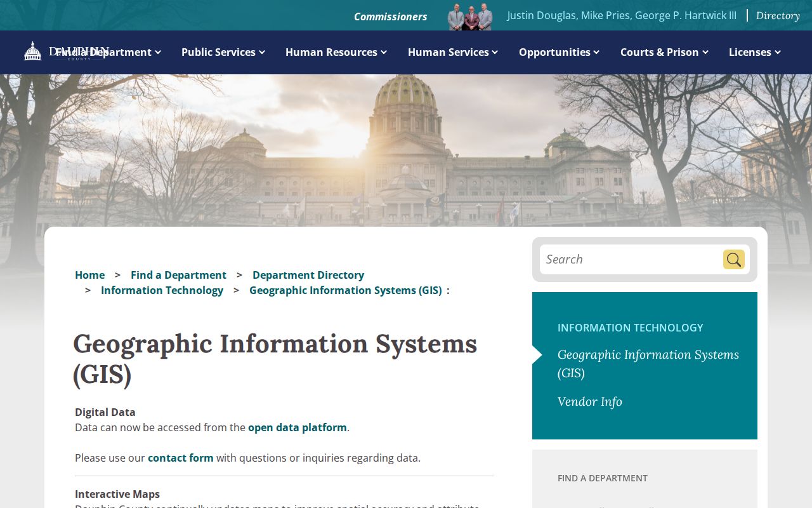
Task: Go to Department Directory breadcrumb
Action: 308,275
